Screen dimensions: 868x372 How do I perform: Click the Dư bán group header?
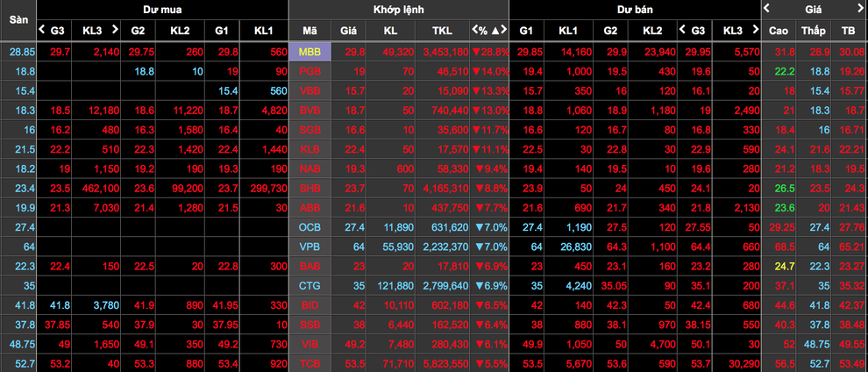point(635,10)
